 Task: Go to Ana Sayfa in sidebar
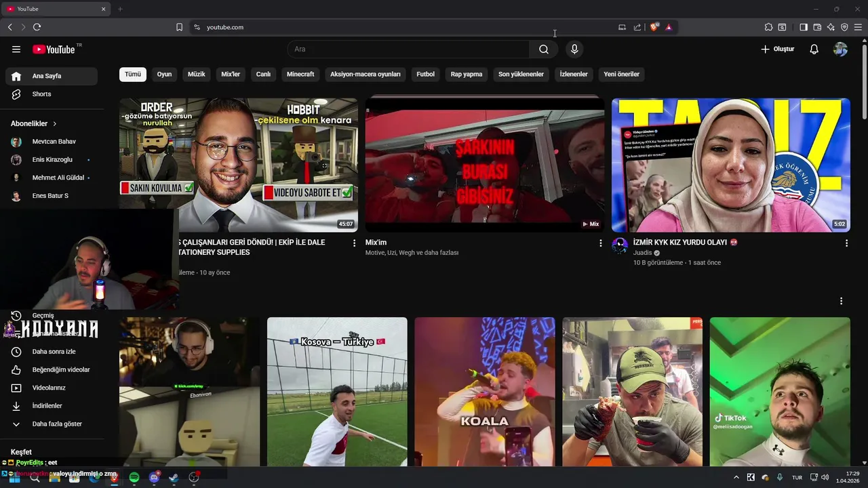point(52,76)
